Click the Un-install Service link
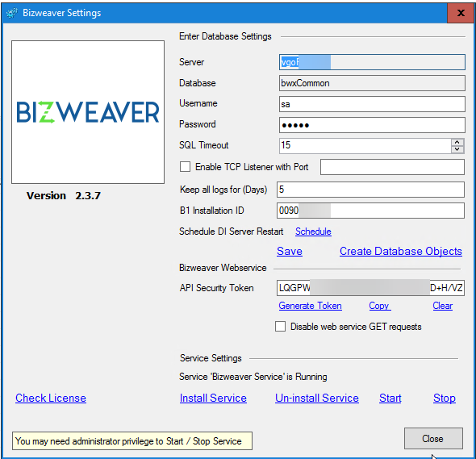The width and height of the screenshot is (476, 459). (x=317, y=398)
